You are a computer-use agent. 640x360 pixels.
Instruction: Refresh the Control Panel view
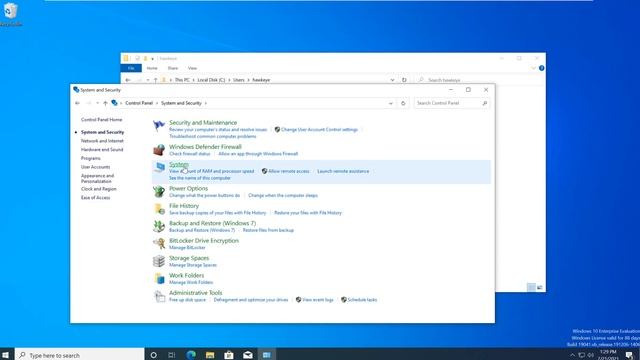(403, 103)
